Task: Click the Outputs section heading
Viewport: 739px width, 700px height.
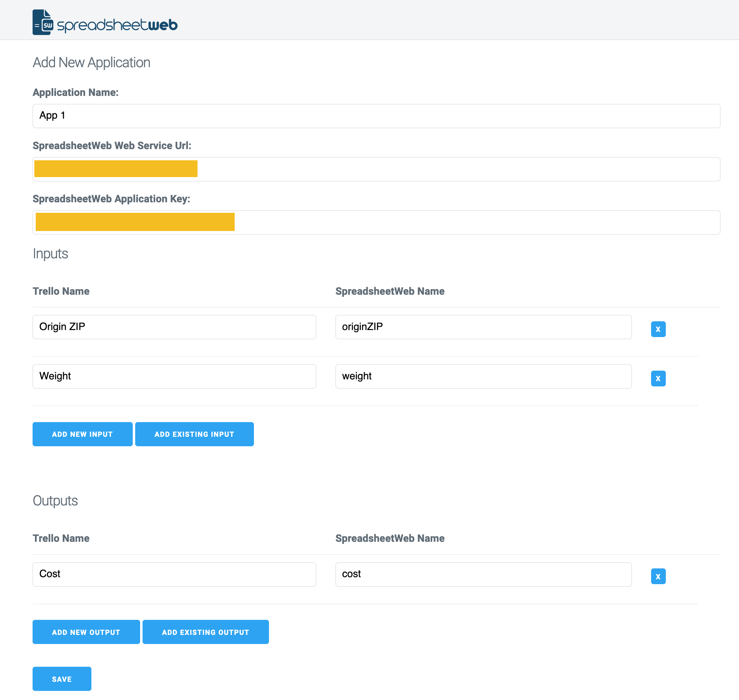Action: click(55, 501)
